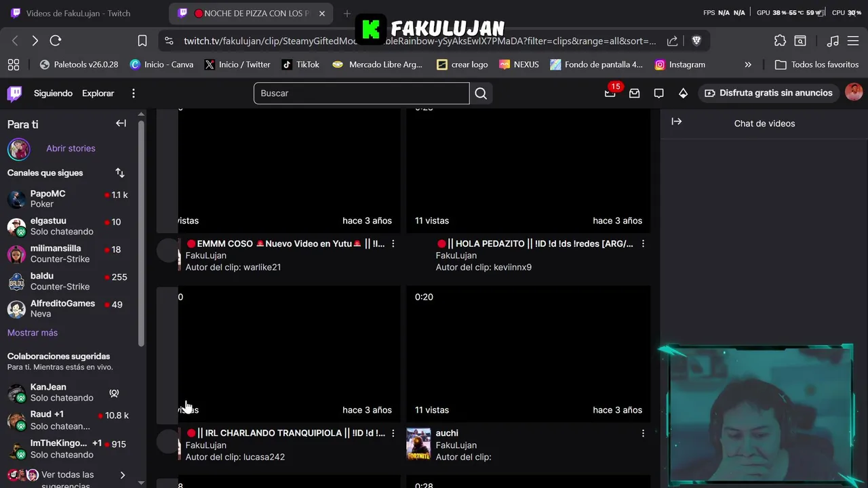Open the browser media control icon
Image resolution: width=868 pixels, height=488 pixels.
click(833, 41)
